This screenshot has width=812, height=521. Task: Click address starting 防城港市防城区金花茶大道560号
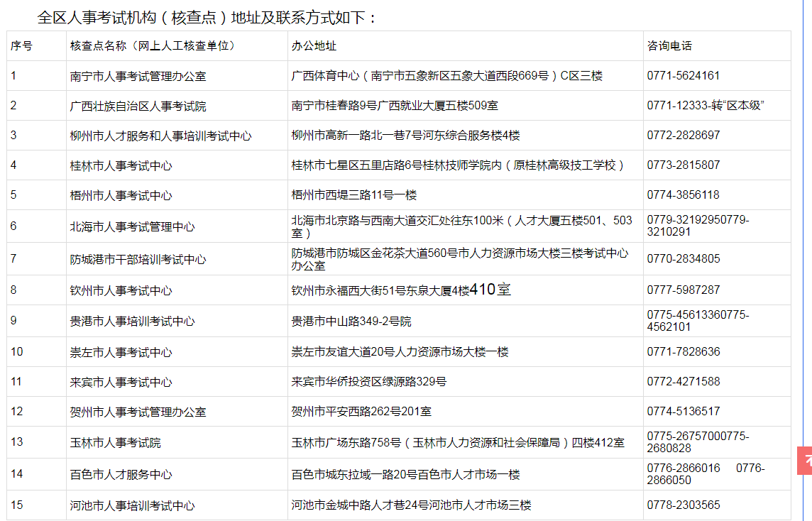click(x=460, y=259)
